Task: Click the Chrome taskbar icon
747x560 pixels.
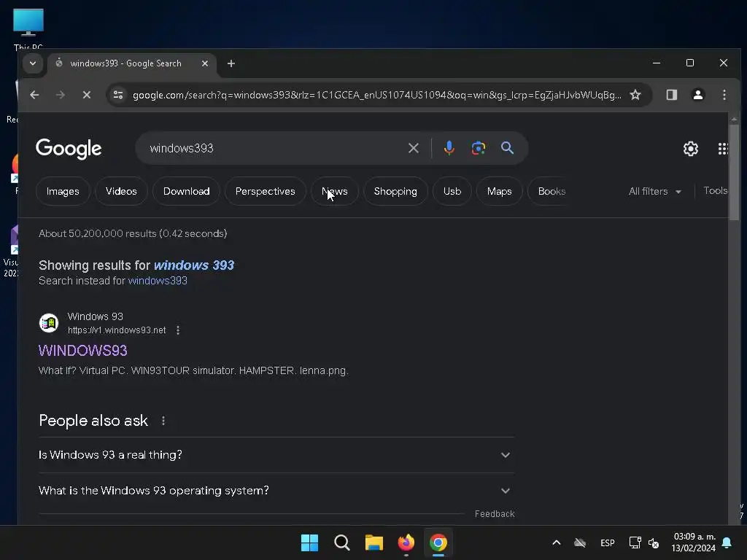Action: tap(438, 542)
